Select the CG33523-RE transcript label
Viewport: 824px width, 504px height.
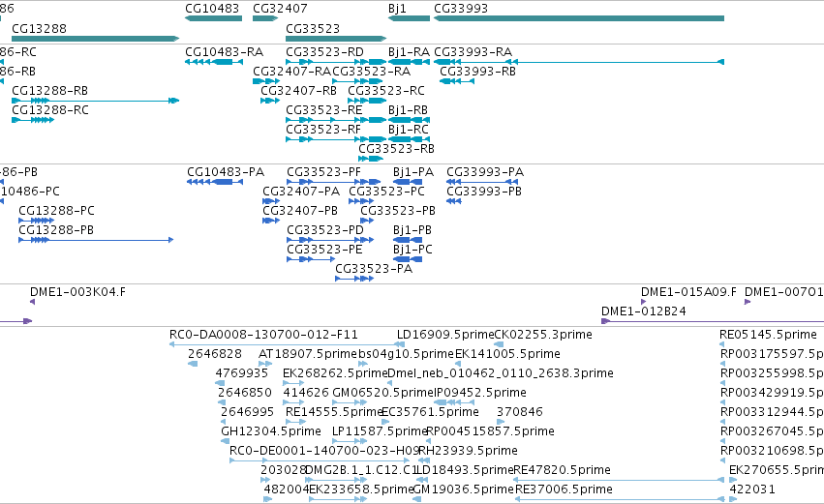[324, 110]
